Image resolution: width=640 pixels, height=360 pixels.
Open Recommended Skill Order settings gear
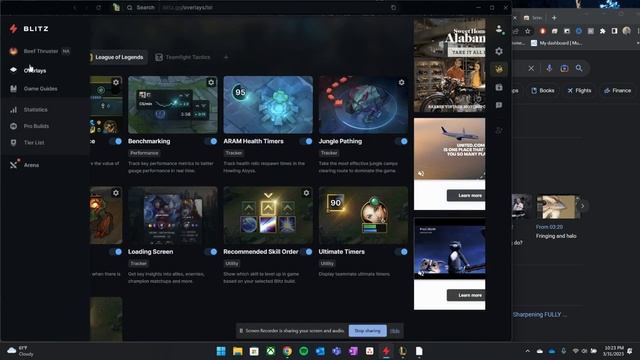[x=306, y=193]
